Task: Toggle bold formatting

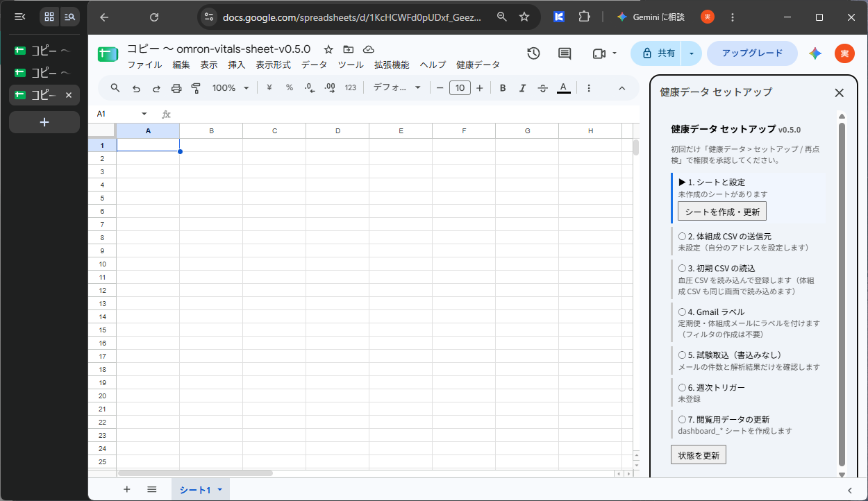Action: [x=503, y=88]
